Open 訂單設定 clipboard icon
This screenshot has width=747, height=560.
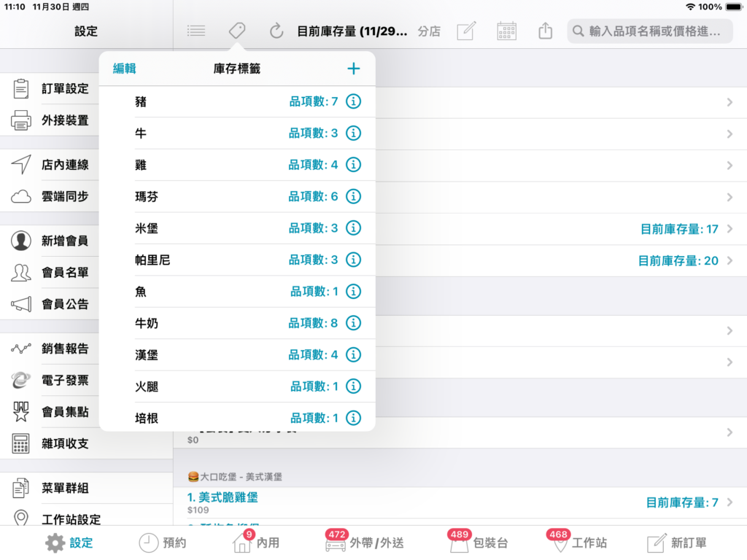21,88
